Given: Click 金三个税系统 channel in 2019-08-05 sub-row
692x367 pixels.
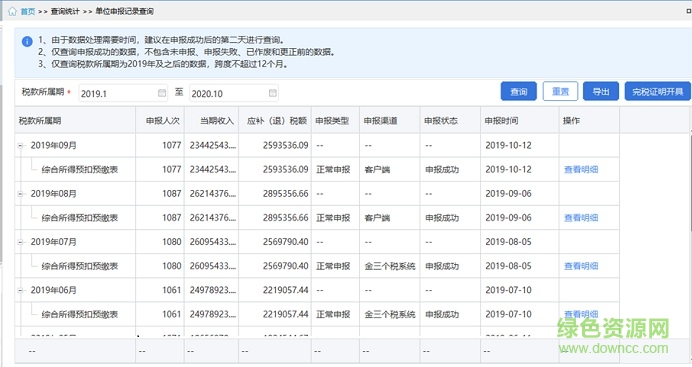Looking at the screenshot, I should point(390,266).
